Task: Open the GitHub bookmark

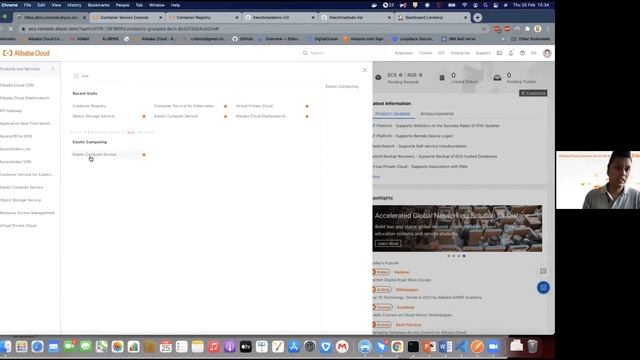Action: [x=243, y=39]
